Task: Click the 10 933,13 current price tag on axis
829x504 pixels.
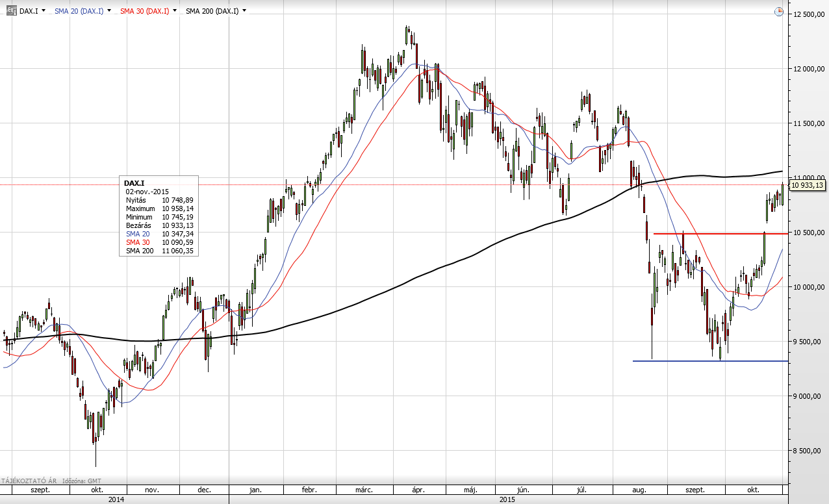Action: click(x=808, y=185)
